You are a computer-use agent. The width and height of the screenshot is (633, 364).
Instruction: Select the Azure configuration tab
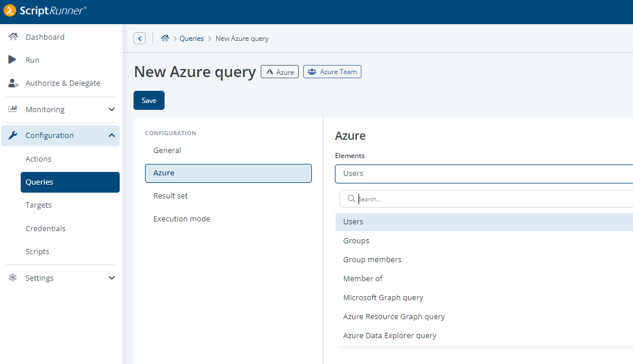point(228,173)
